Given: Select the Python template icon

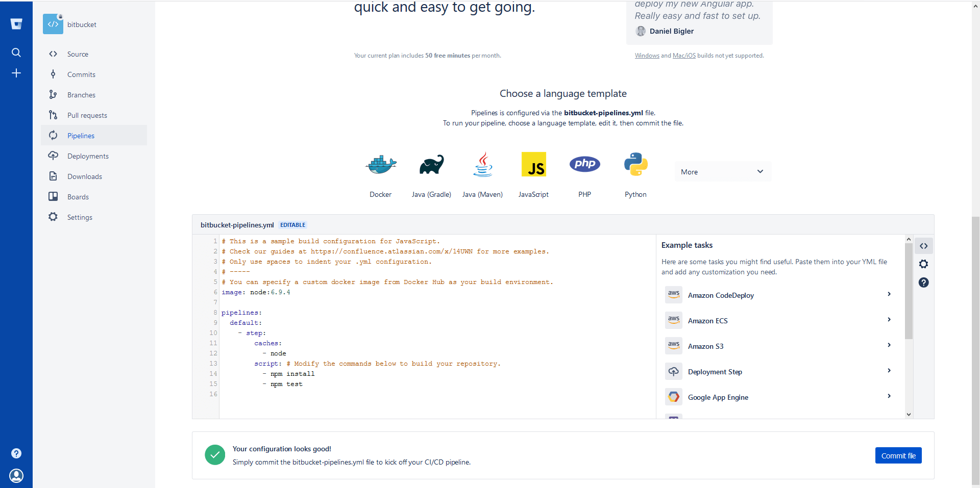Looking at the screenshot, I should (635, 165).
